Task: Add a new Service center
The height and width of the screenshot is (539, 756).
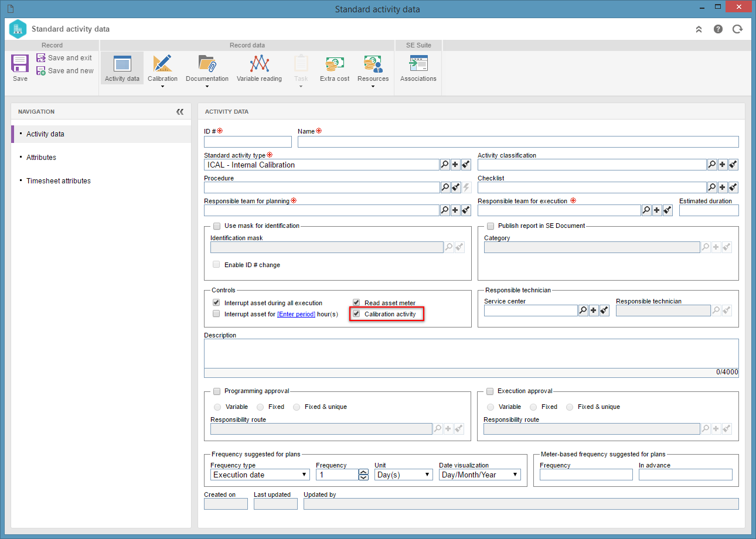Action: (x=594, y=311)
